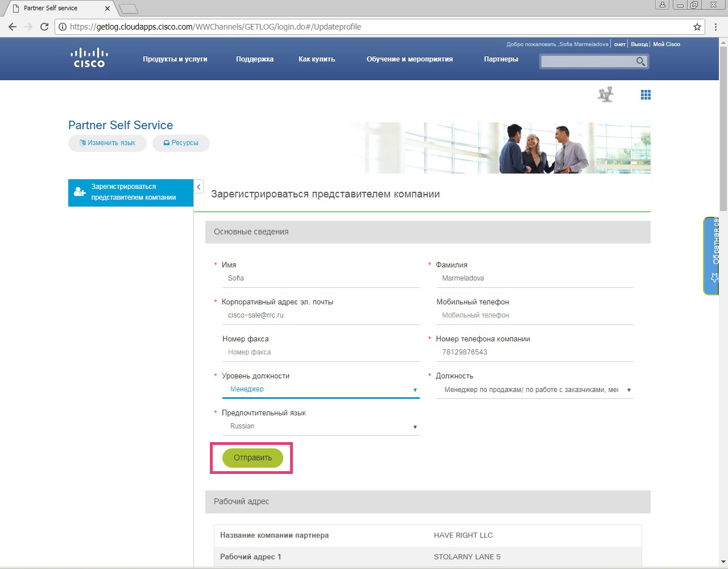This screenshot has height=569, width=728.
Task: Click the Partner Self Service heading
Action: tap(121, 125)
